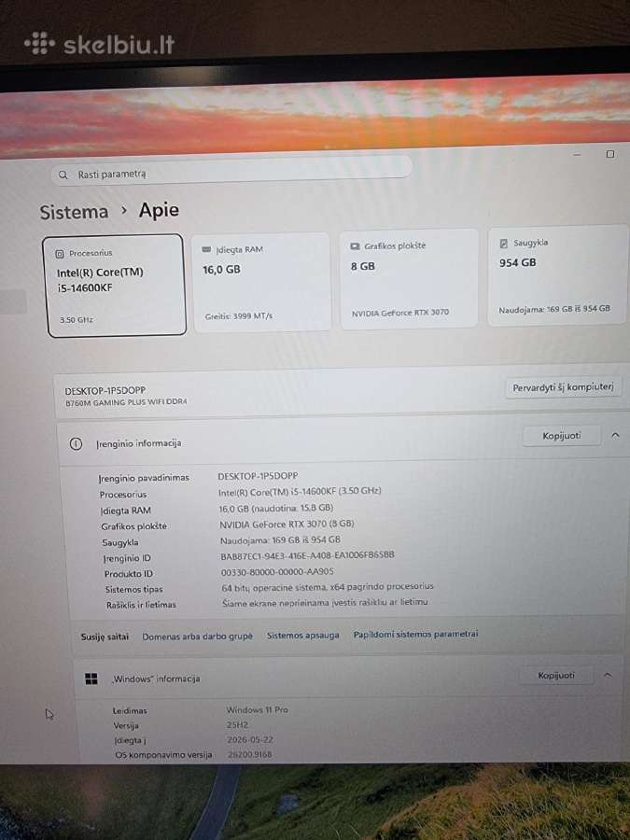630x840 pixels.
Task: Click the Grafikos plokštė card icon
Action: [x=355, y=246]
